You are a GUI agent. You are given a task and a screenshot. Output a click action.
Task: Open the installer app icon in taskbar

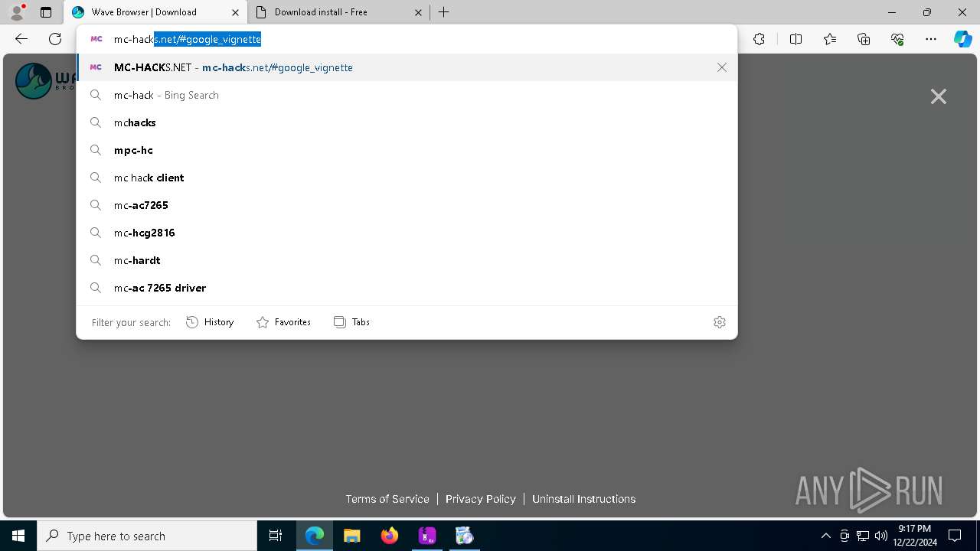click(465, 536)
